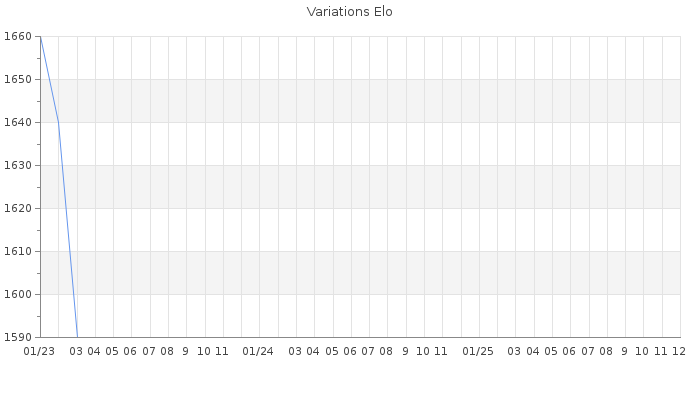Select the 01/24 date marker
Viewport: 700px width, 400px height.
tap(259, 352)
